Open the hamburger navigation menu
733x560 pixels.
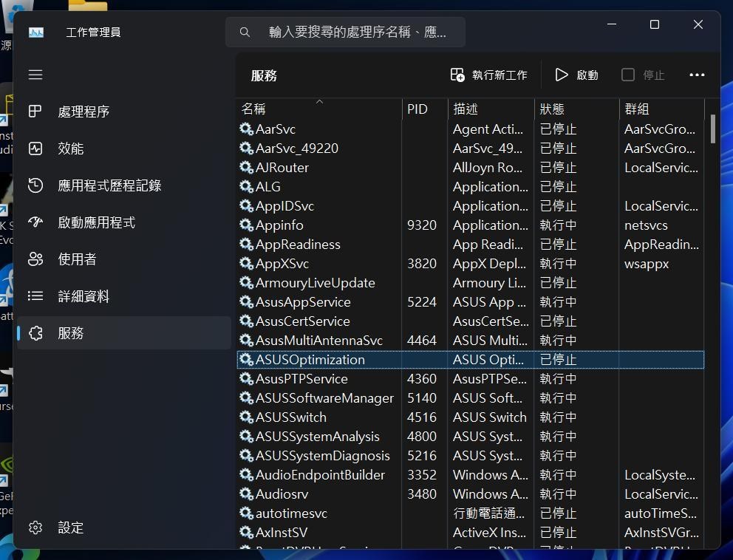[x=35, y=75]
